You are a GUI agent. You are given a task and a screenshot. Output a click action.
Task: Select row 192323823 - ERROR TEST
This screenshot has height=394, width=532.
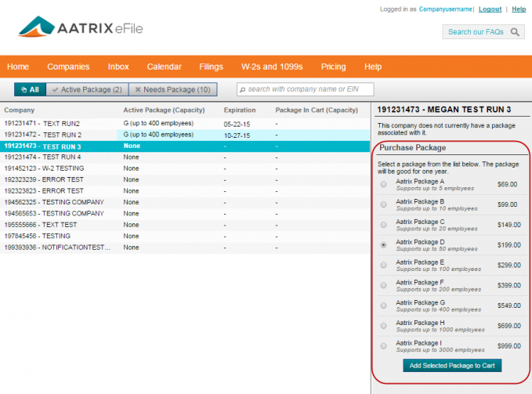click(x=185, y=191)
